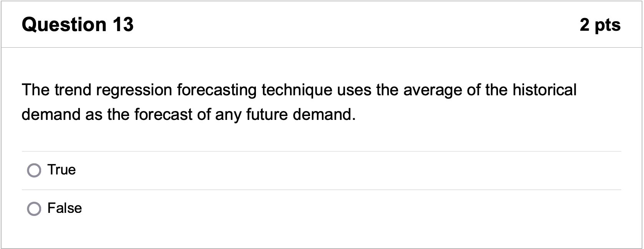Click the False answer label
The height and width of the screenshot is (249, 644).
click(x=64, y=208)
